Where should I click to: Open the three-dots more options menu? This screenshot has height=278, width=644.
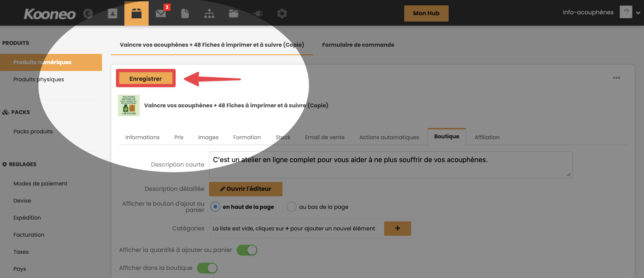(x=616, y=78)
